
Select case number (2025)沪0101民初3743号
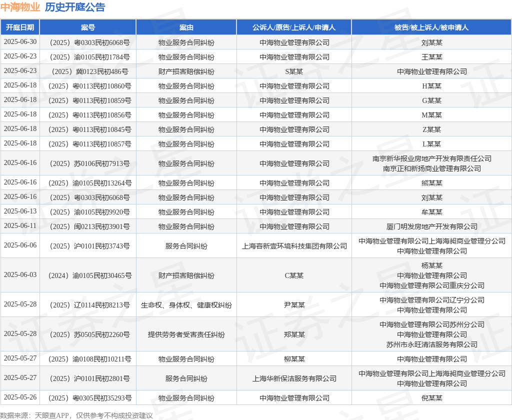click(x=88, y=246)
